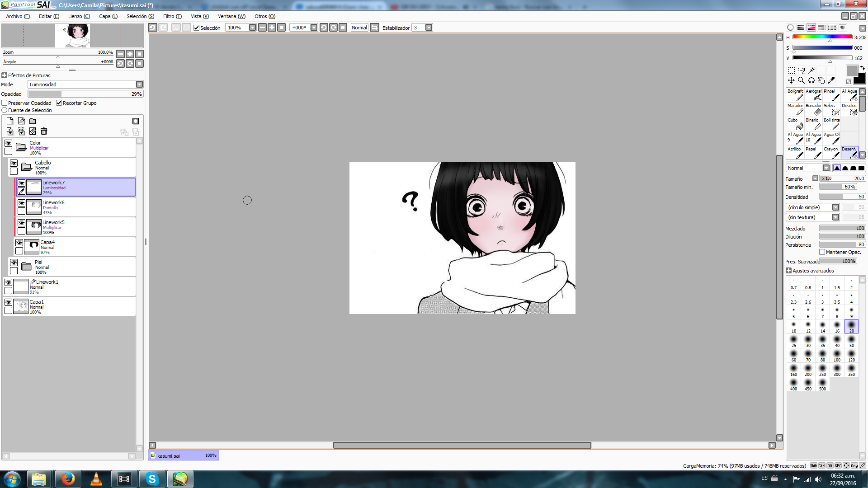Toggle Mantener Opac. checkbox
This screenshot has width=868, height=488.
tap(822, 252)
